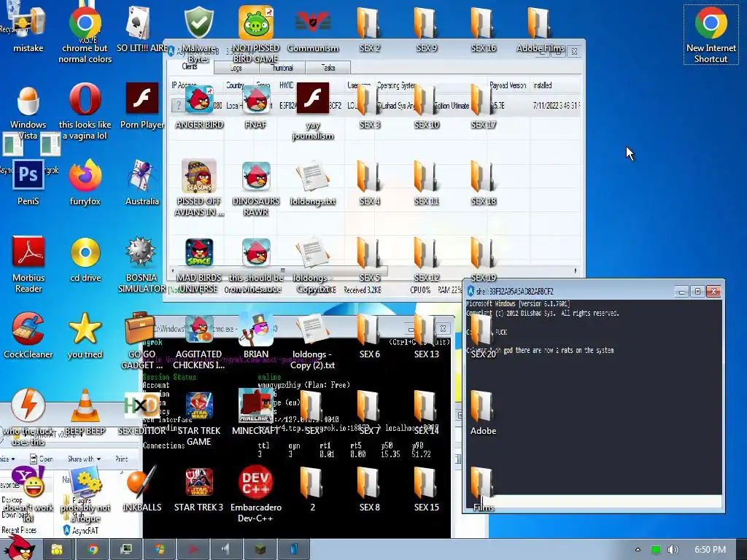Open the Thumbnail tab in AsyncRAT
This screenshot has height=560, width=747.
click(x=282, y=68)
